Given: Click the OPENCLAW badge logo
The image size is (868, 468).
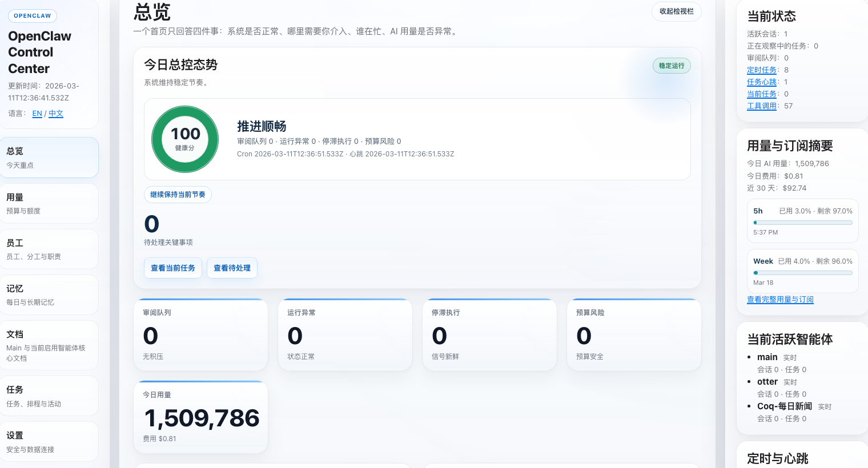Looking at the screenshot, I should 32,15.
